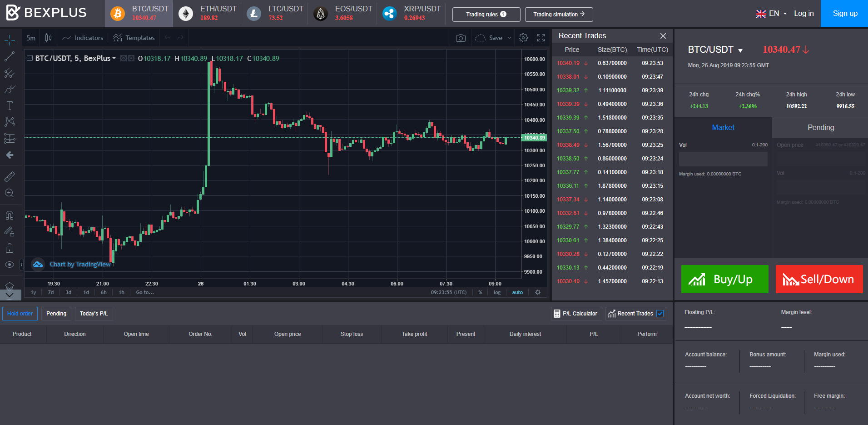Select the EOS/USDT market pair

(342, 14)
